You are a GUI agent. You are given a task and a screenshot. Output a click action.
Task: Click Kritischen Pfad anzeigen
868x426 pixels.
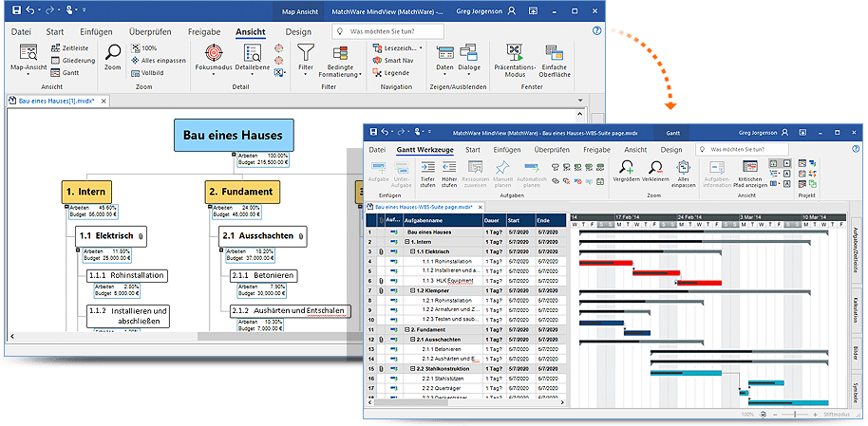[x=752, y=175]
